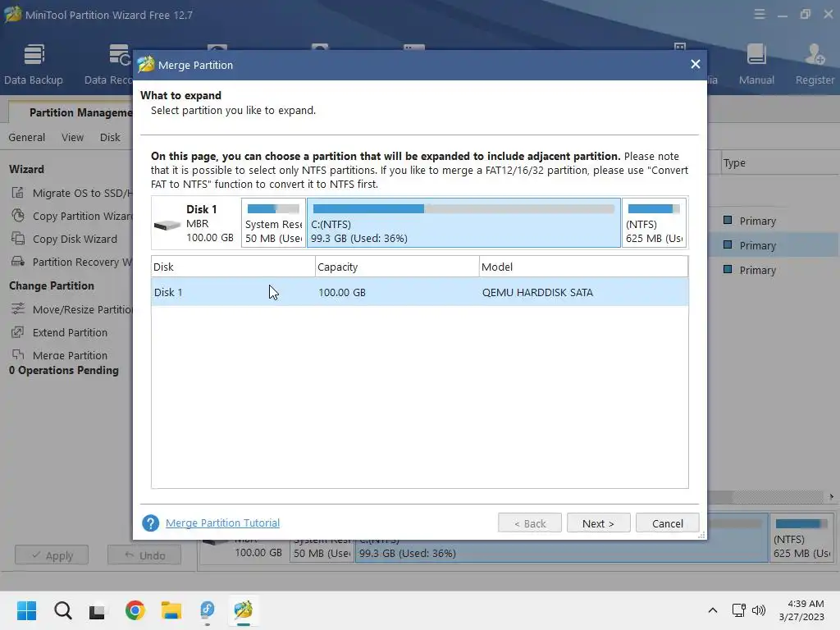The image size is (840, 630).
Task: Open hamburger menu in title bar
Action: coord(759,15)
